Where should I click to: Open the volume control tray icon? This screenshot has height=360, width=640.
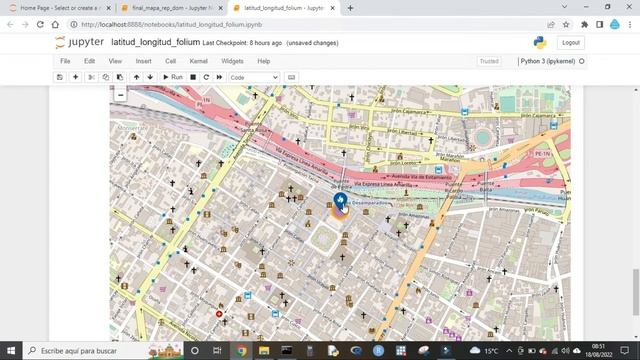[565, 351]
